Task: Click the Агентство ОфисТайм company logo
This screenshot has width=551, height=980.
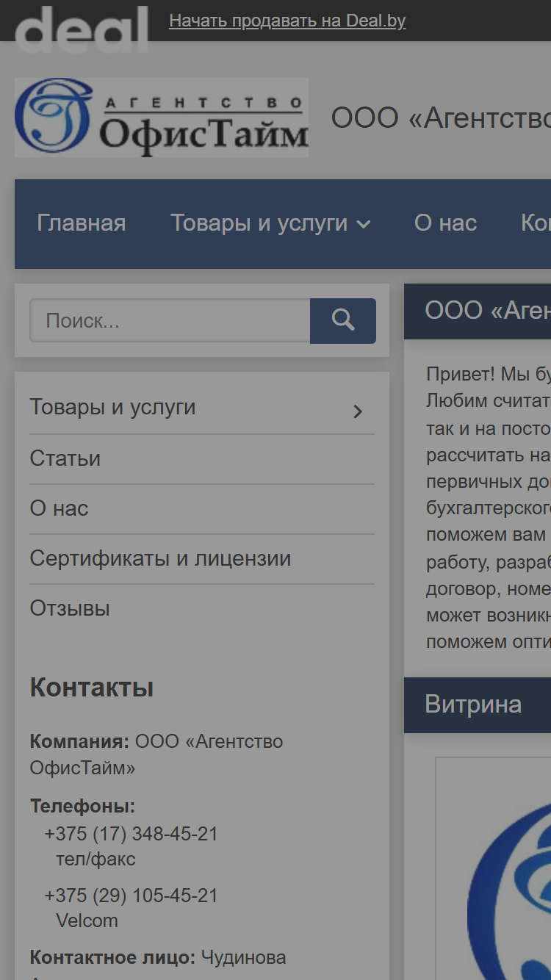Action: [x=162, y=118]
